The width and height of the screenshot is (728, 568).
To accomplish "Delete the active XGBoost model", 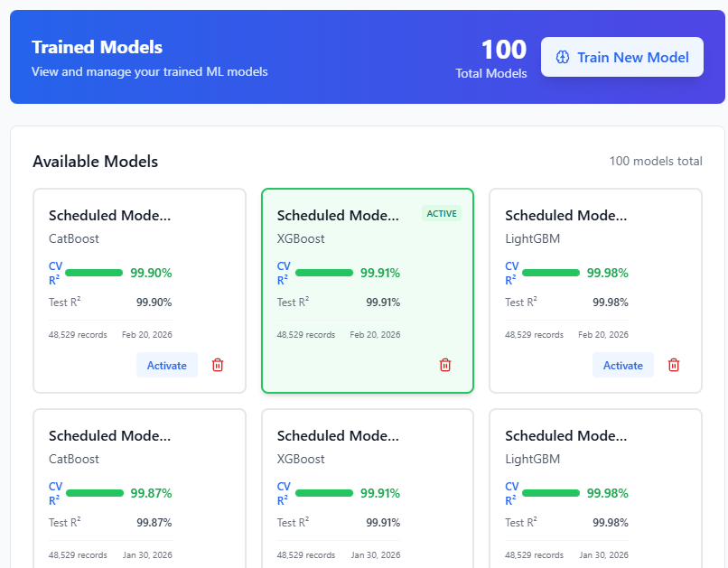I will click(444, 365).
